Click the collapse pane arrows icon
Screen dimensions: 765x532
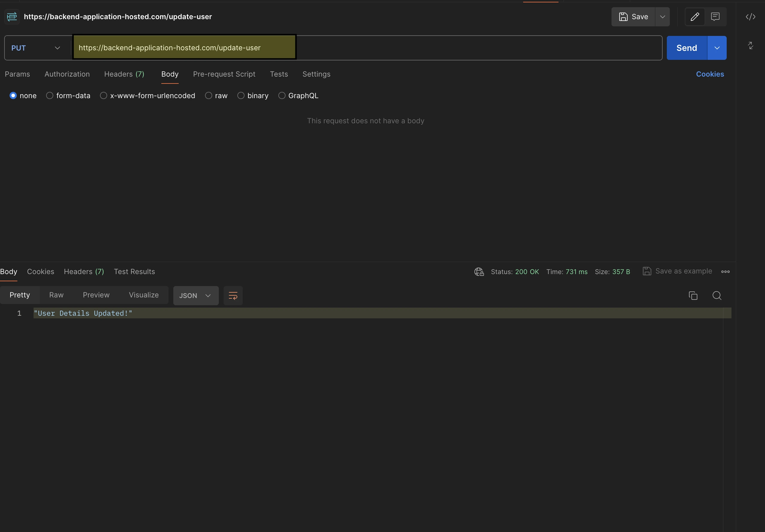click(750, 45)
